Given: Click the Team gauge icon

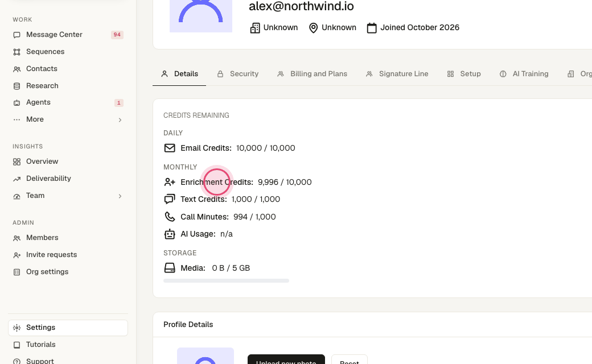Looking at the screenshot, I should [17, 196].
